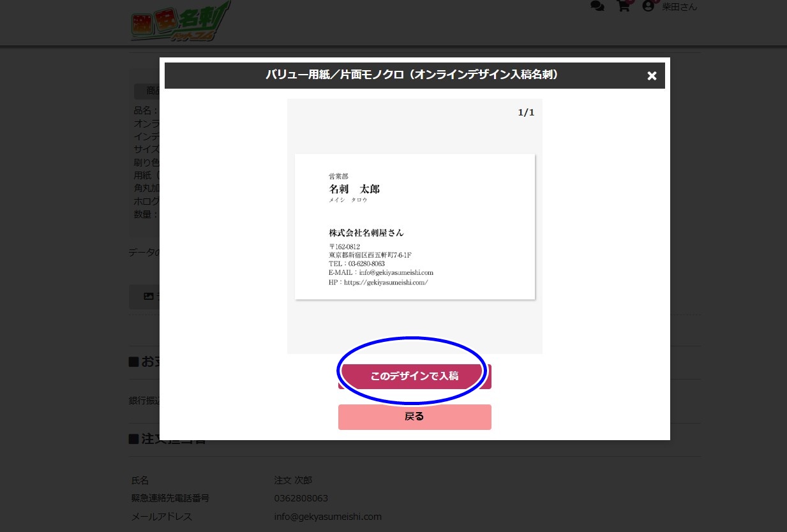This screenshot has width=787, height=532.
Task: Click the 注文担当者 section heading
Action: click(167, 439)
